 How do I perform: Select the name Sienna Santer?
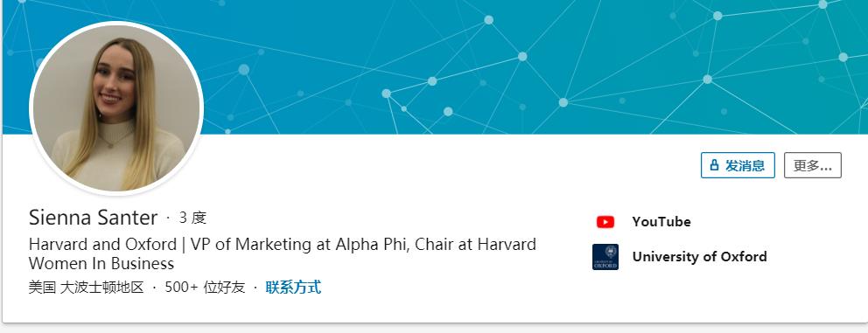[x=93, y=218]
